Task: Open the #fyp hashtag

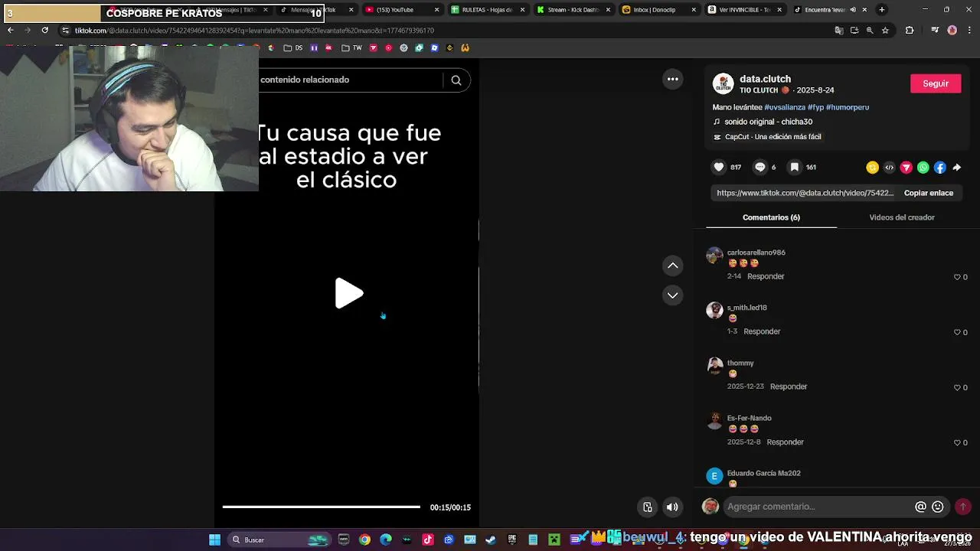Action: tap(815, 107)
